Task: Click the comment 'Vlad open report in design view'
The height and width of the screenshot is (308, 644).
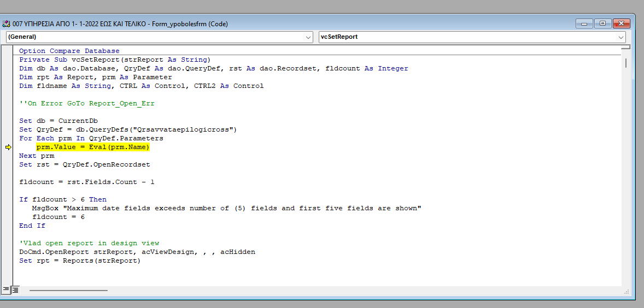Action: [x=89, y=243]
